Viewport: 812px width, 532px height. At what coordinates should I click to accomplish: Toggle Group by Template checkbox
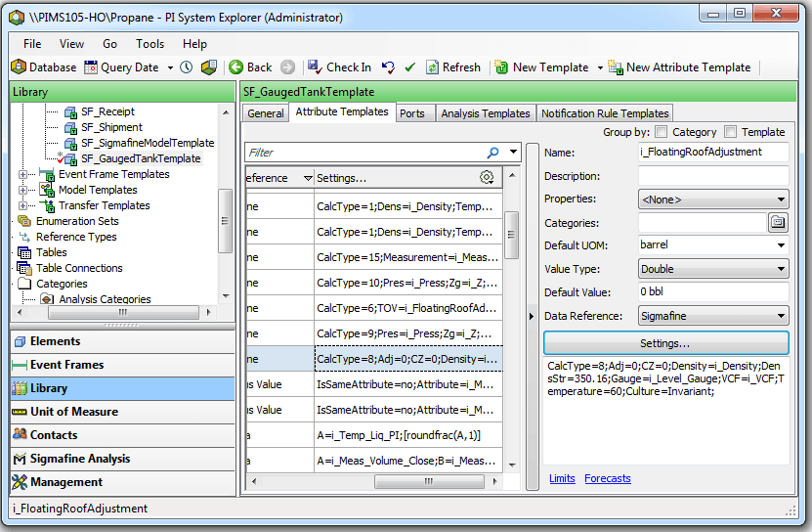(730, 132)
